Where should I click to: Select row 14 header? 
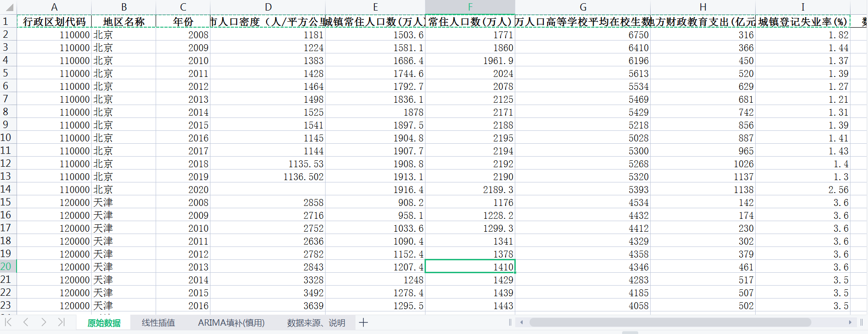click(8, 189)
